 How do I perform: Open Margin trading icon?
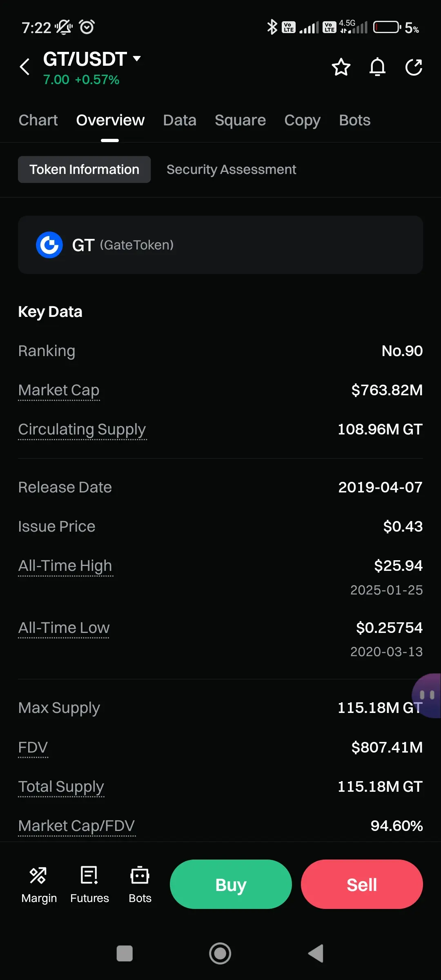pyautogui.click(x=39, y=884)
